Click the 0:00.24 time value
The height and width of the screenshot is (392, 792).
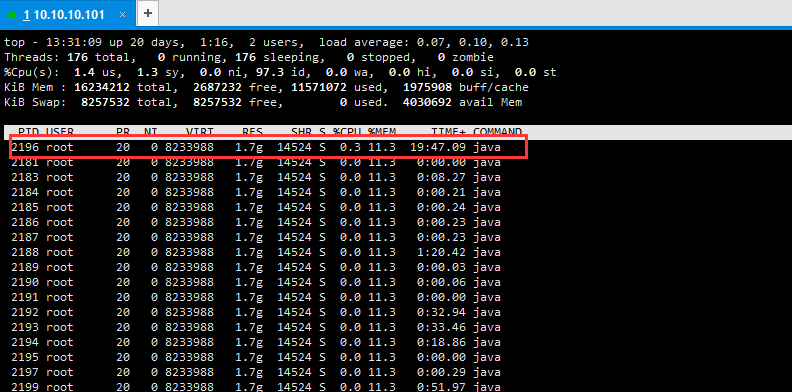[x=442, y=208]
